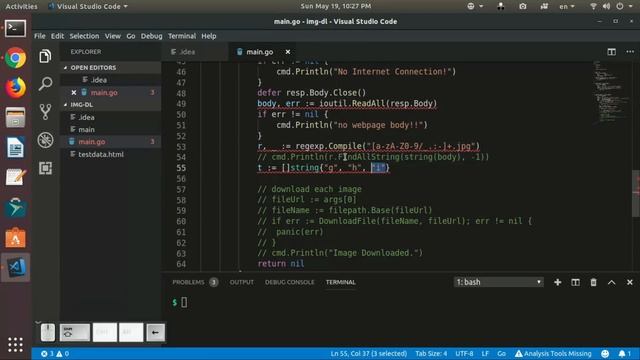Click the editor vertical scrollbar

tap(636, 193)
